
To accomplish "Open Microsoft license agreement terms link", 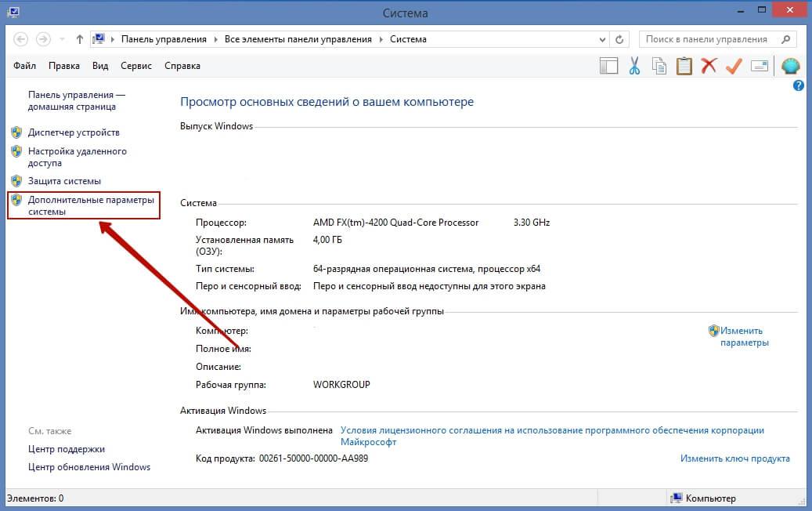I will point(552,436).
